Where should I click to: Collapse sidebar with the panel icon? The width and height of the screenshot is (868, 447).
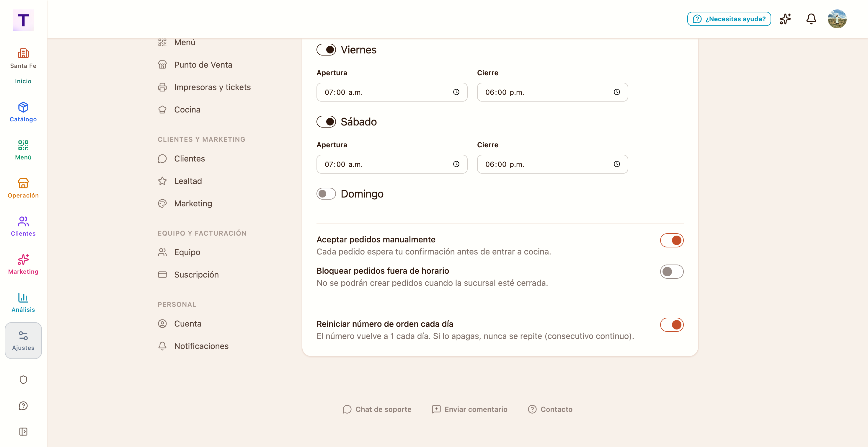click(23, 432)
